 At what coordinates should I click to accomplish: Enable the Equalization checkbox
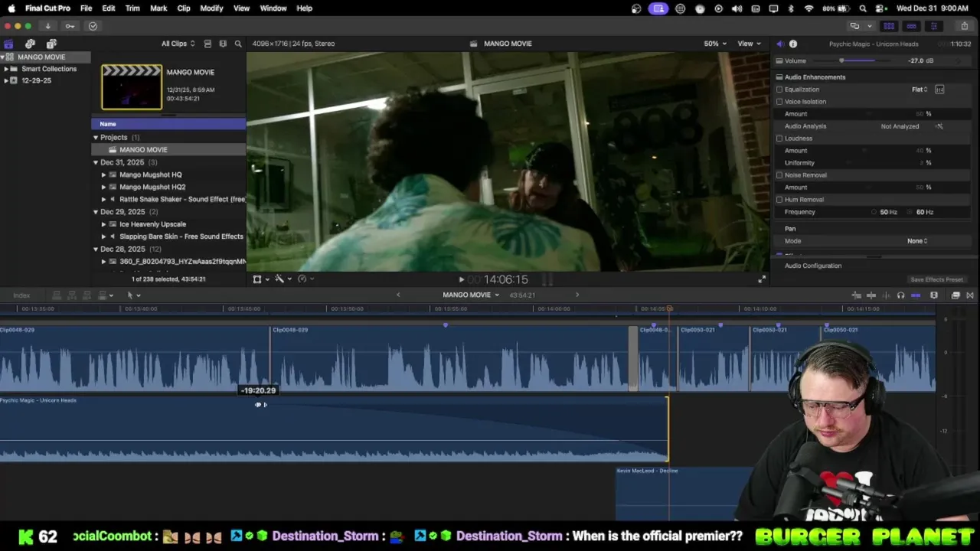click(x=779, y=90)
